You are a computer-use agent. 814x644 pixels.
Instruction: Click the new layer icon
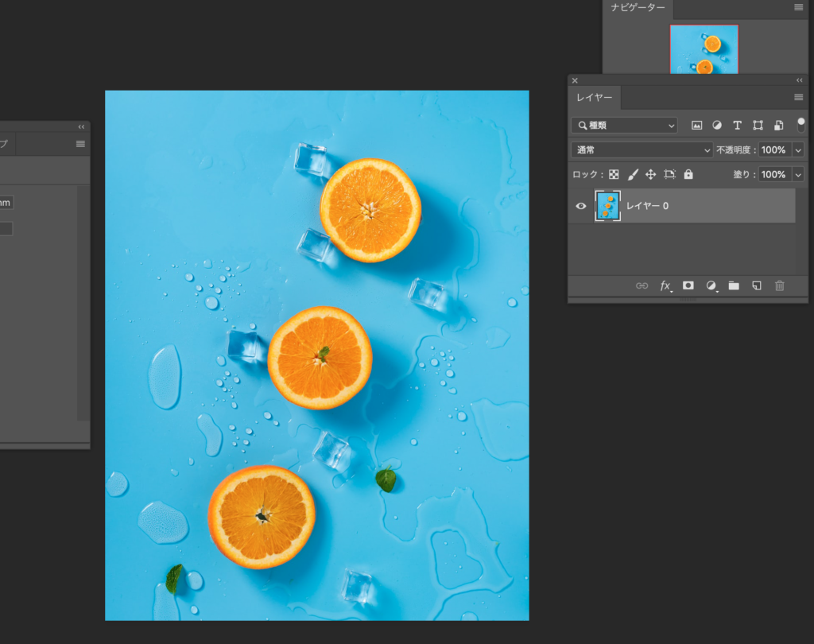(757, 285)
